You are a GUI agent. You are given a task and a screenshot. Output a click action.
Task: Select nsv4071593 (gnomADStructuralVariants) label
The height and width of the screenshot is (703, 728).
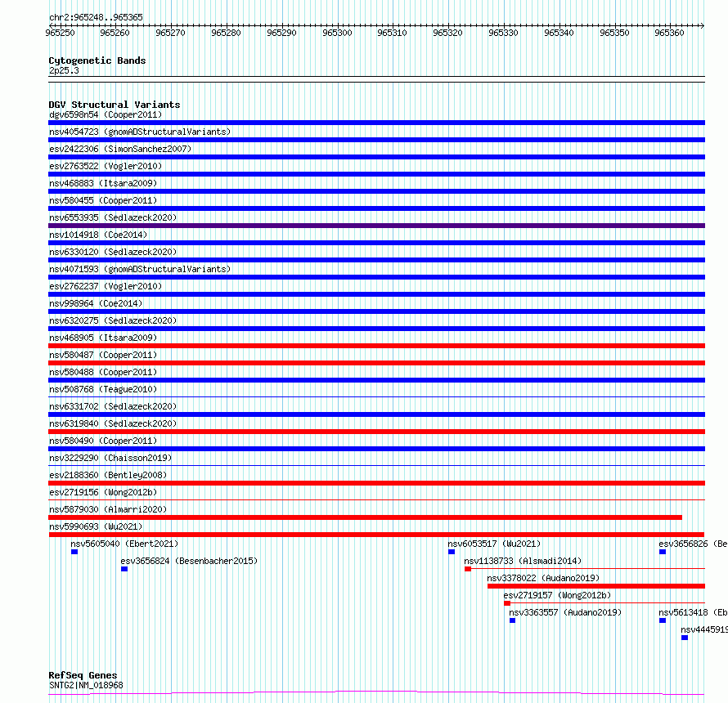coord(140,269)
